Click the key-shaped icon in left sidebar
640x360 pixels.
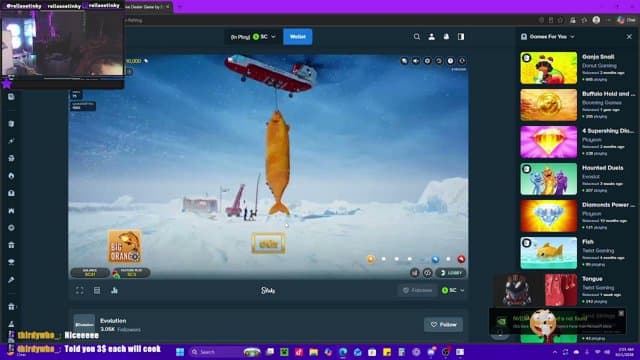11,280
